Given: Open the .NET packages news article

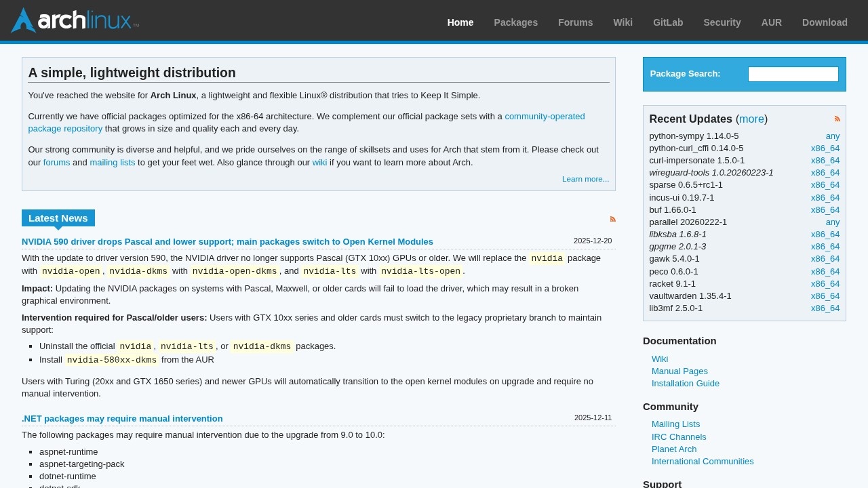Looking at the screenshot, I should (122, 418).
